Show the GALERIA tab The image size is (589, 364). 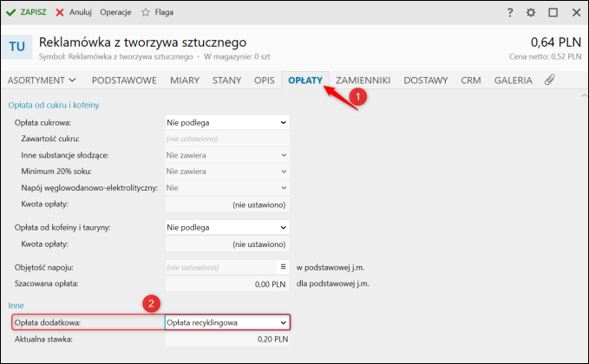pyautogui.click(x=514, y=81)
